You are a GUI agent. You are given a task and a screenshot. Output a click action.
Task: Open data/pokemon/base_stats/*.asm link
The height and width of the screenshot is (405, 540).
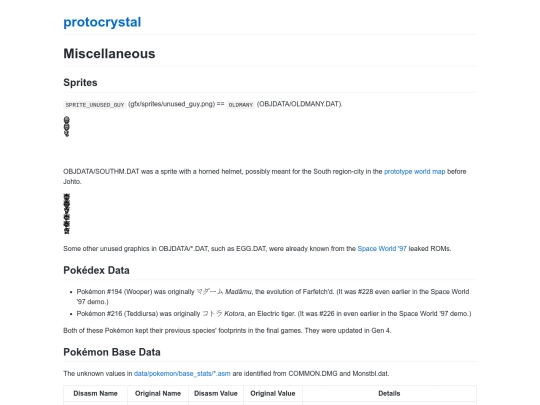182,374
